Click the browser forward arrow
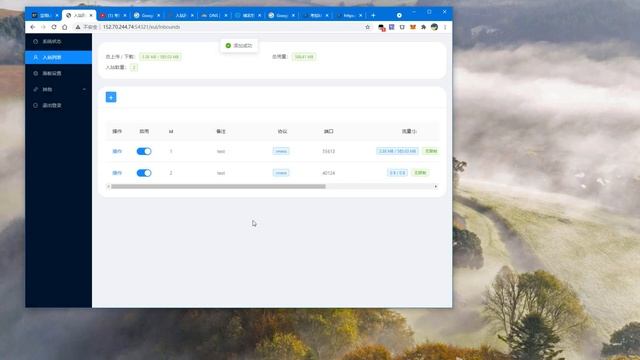This screenshot has height=360, width=640. point(43,27)
